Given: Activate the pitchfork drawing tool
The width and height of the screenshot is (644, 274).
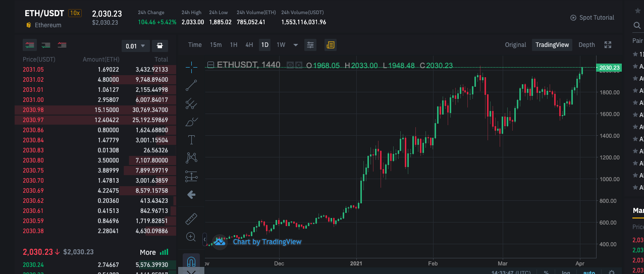Looking at the screenshot, I should pyautogui.click(x=191, y=104).
